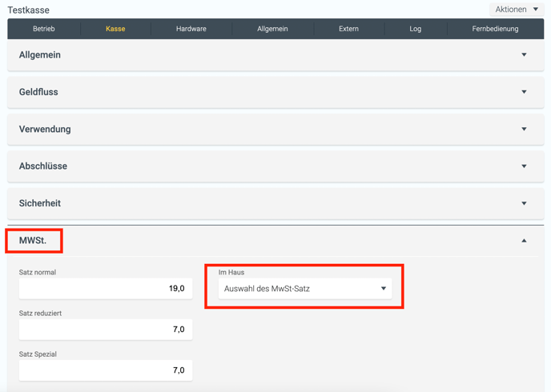This screenshot has height=392, width=551.
Task: Switch to the Extern tab
Action: point(348,29)
